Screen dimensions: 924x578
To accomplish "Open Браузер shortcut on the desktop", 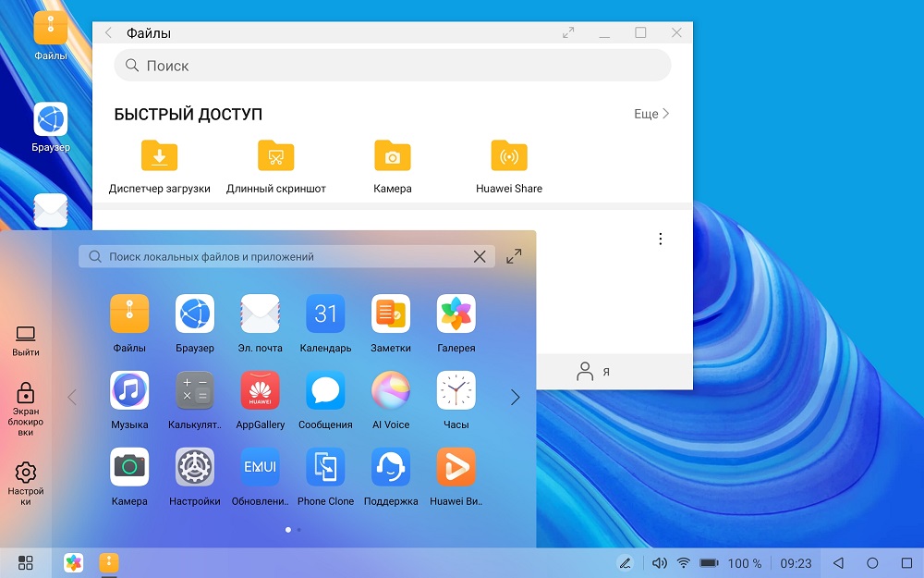I will (x=51, y=119).
